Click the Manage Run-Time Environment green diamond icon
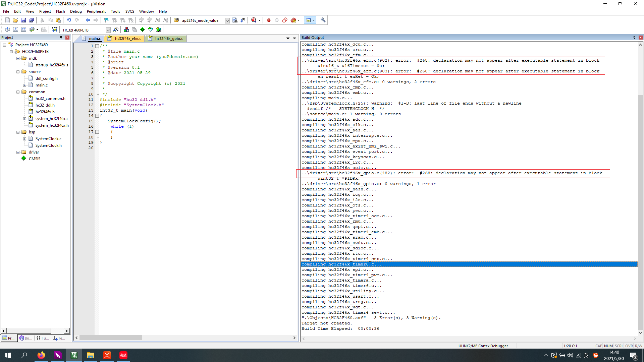 pos(142,29)
